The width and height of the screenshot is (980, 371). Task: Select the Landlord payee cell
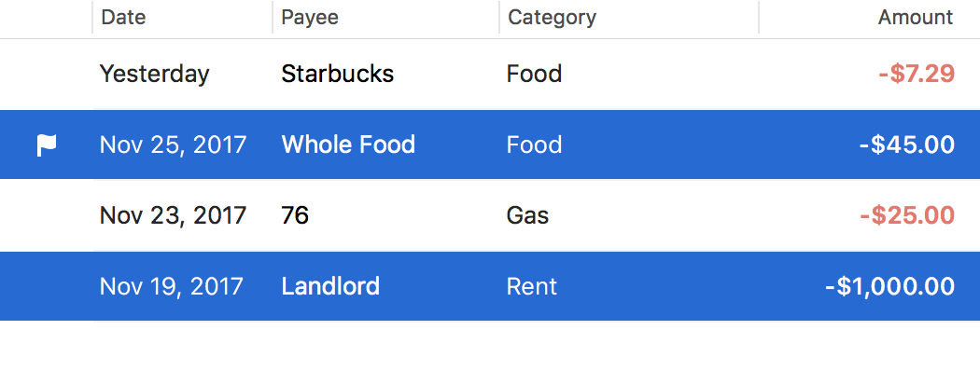point(330,286)
